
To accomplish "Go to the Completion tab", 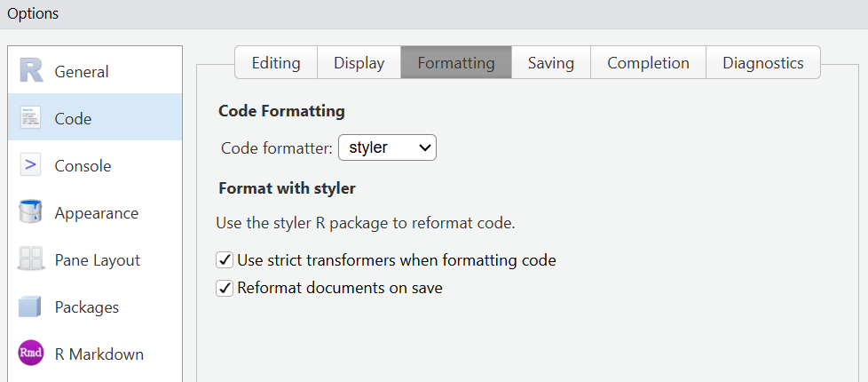I will point(648,63).
